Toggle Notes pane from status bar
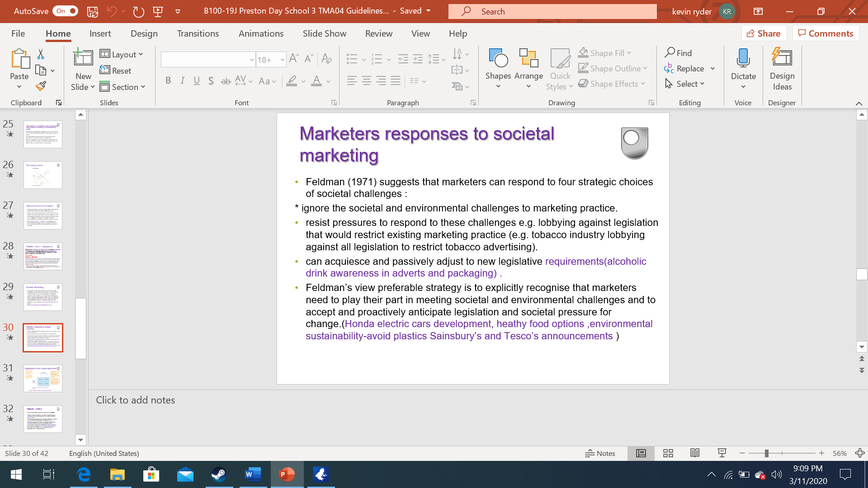Viewport: 868px width, 488px height. click(x=600, y=453)
